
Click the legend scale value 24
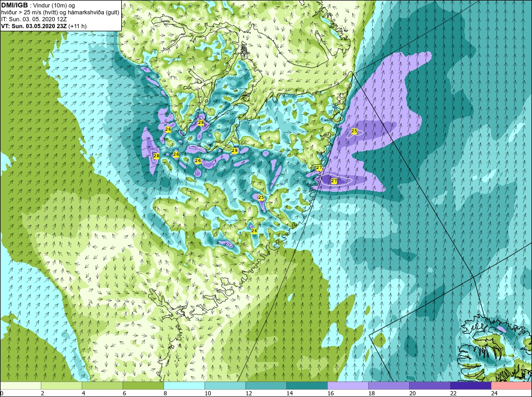(494, 393)
